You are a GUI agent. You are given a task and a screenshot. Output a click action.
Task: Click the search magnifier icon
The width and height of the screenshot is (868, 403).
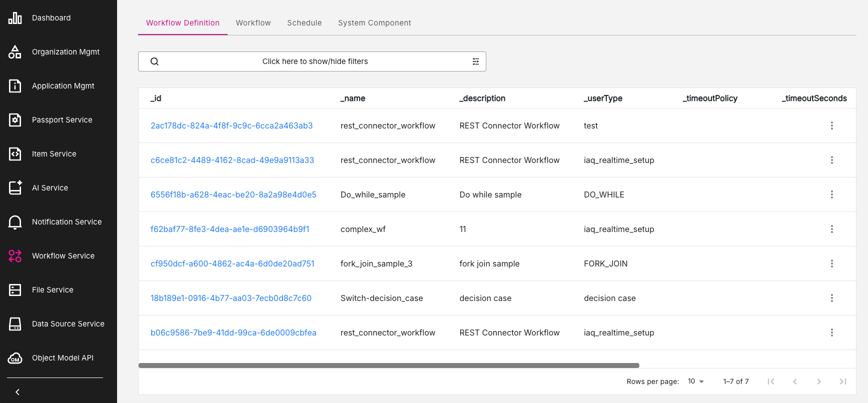click(155, 61)
